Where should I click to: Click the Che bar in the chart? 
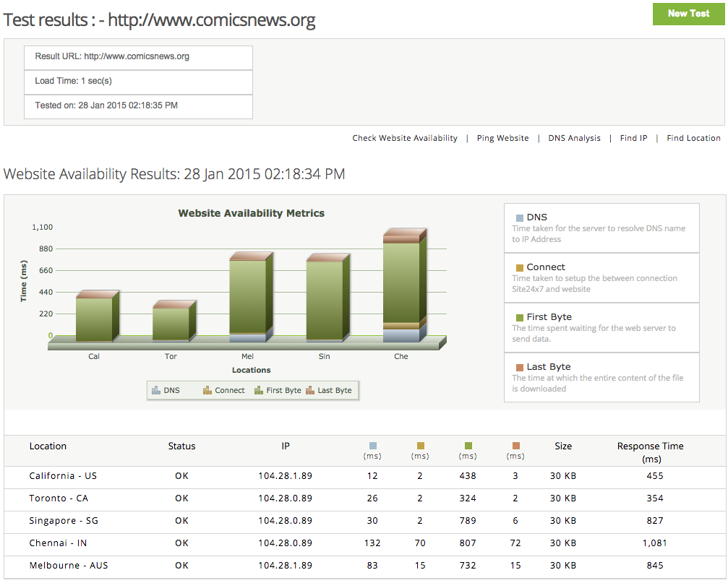404,285
